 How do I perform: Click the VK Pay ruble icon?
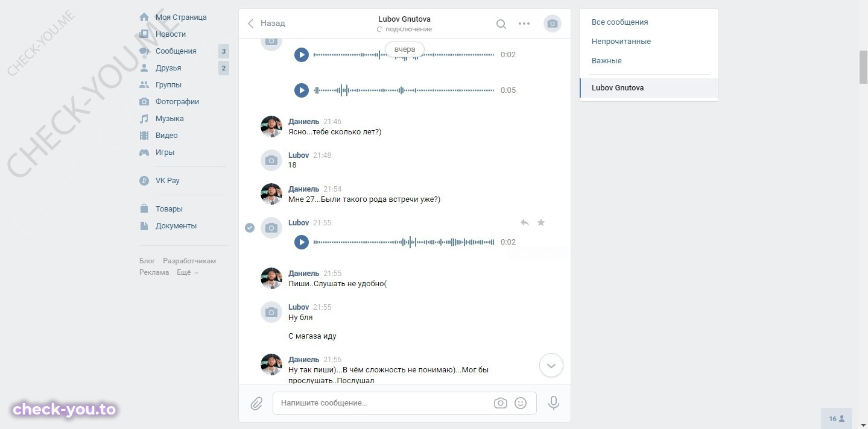coord(144,181)
